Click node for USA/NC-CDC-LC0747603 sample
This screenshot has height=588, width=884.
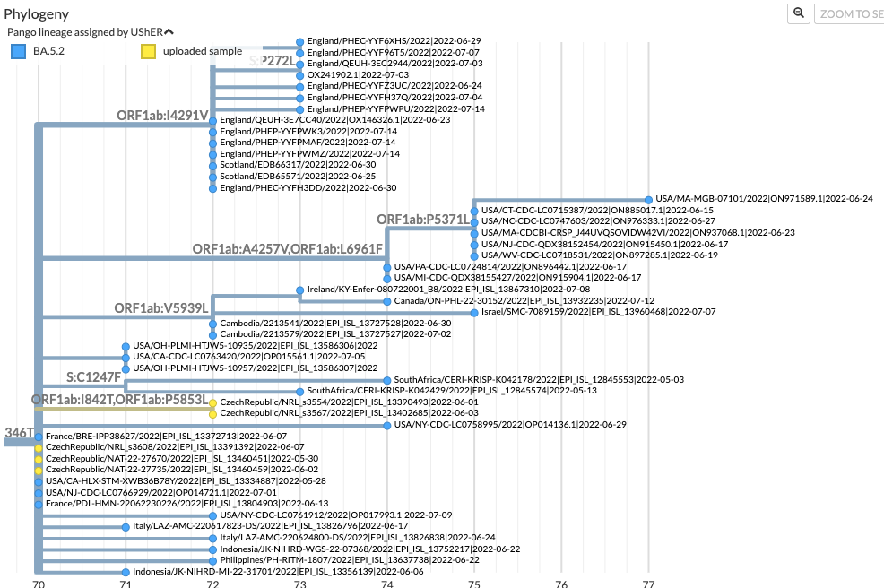474,222
